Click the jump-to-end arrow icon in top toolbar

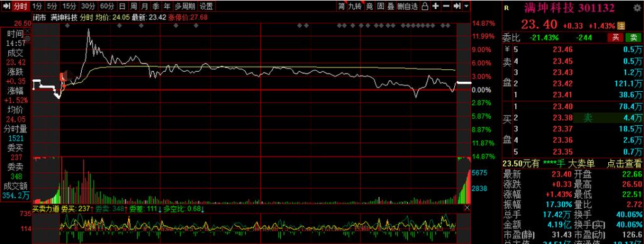pos(457,6)
